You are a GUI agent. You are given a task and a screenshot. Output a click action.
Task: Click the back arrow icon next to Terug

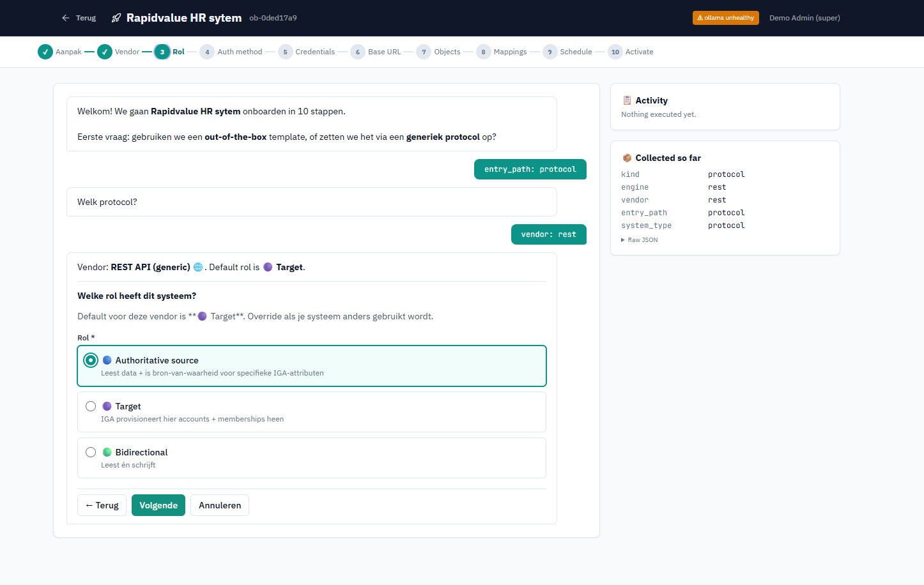66,18
